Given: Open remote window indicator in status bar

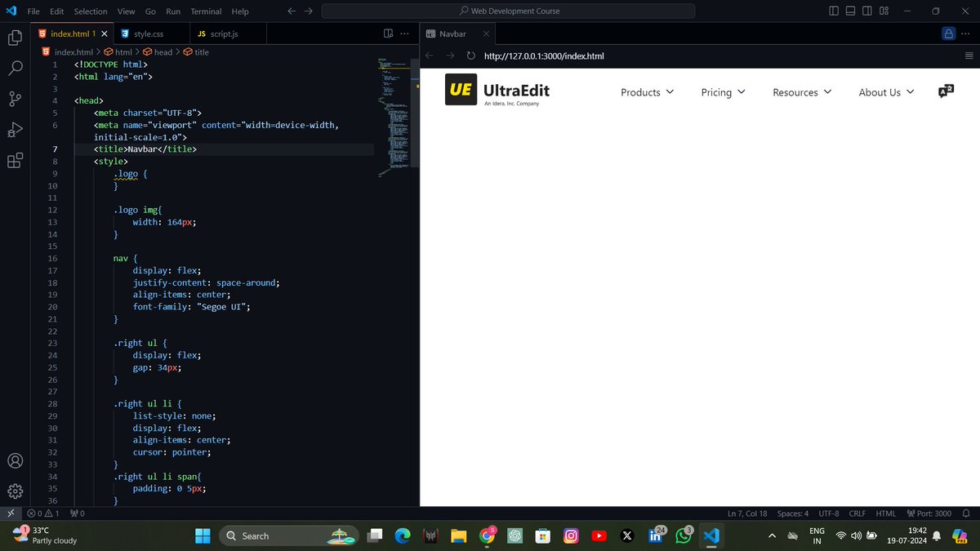Looking at the screenshot, I should [10, 513].
